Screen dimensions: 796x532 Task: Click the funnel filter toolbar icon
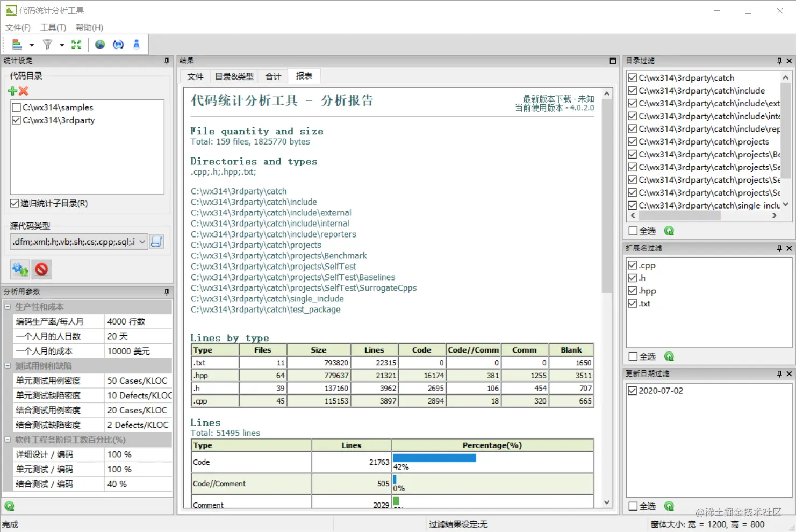pos(47,45)
